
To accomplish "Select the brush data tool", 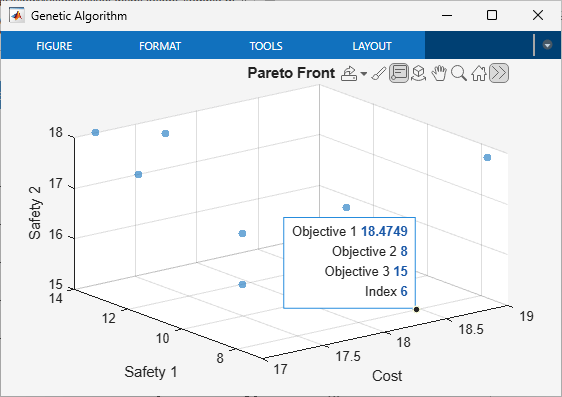I will tap(379, 73).
